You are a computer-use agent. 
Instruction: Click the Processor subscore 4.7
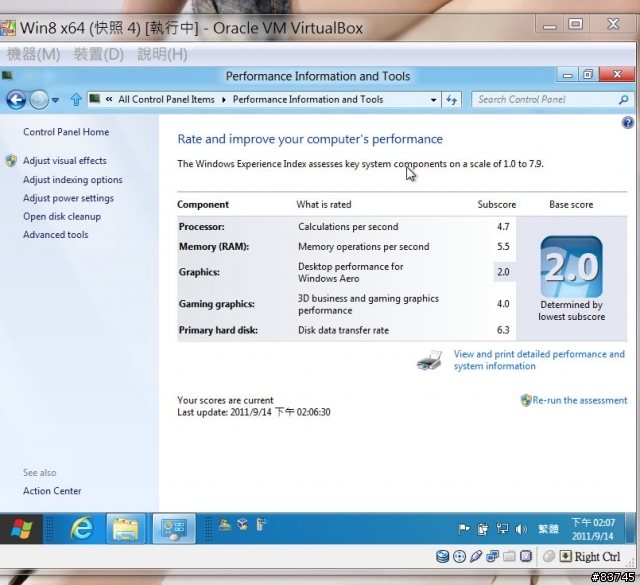click(x=503, y=227)
